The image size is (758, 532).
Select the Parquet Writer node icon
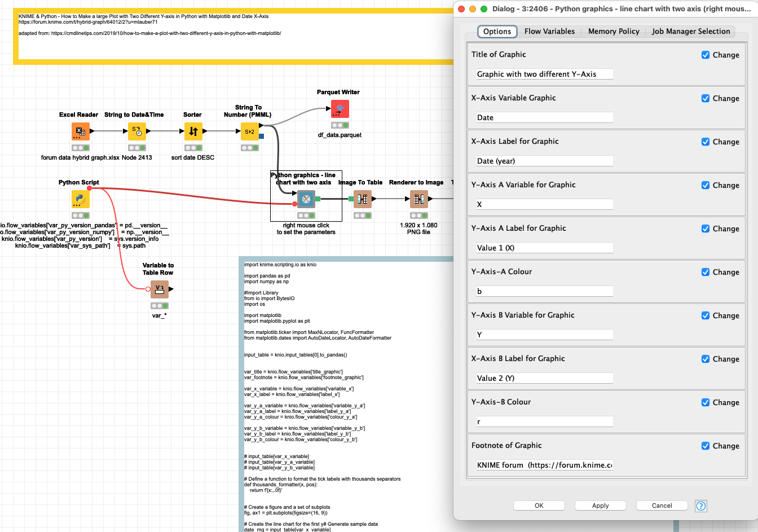pos(340,109)
